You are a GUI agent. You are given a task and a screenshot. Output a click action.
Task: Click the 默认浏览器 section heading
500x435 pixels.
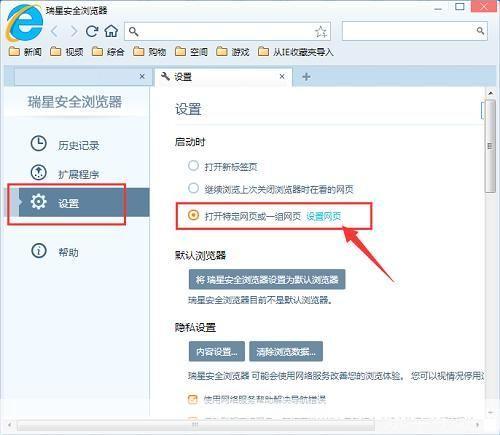coord(200,255)
